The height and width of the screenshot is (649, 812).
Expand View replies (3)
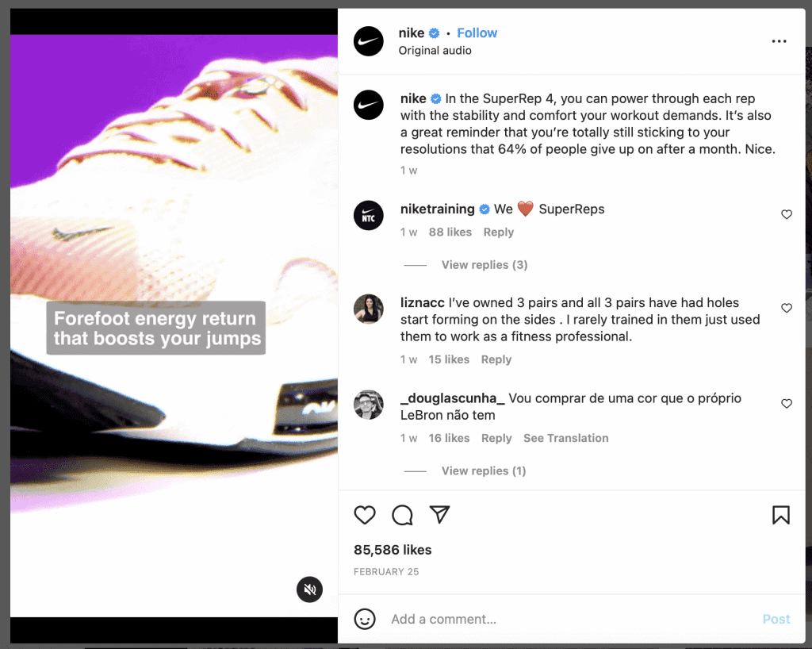coord(485,265)
